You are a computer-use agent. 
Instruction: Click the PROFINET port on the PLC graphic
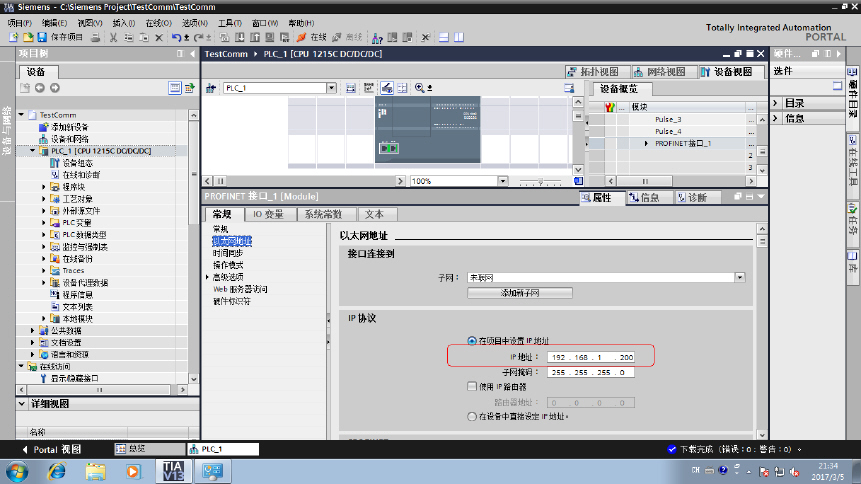coord(389,148)
